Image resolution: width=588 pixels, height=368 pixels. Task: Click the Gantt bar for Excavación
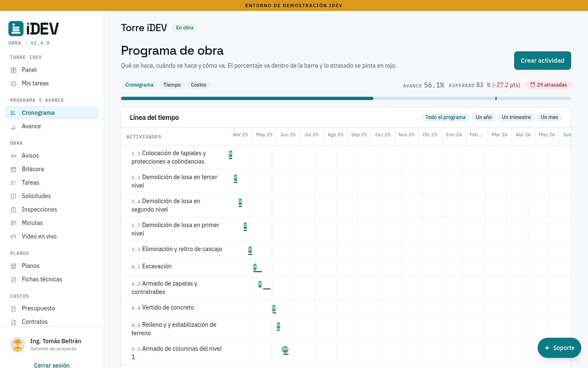pos(255,267)
